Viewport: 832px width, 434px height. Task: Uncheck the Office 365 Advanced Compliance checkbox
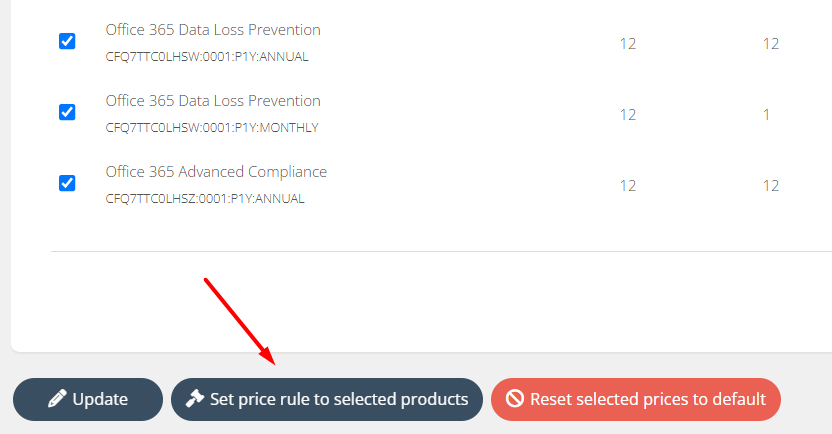click(x=67, y=183)
